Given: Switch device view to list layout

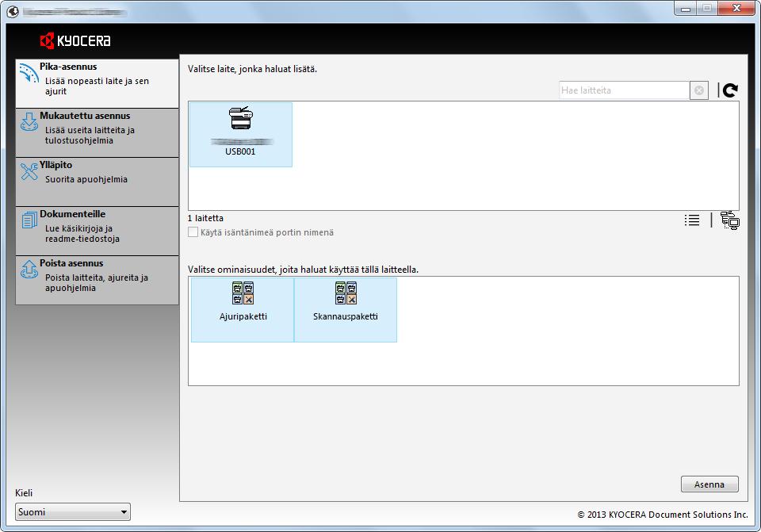Looking at the screenshot, I should point(692,220).
